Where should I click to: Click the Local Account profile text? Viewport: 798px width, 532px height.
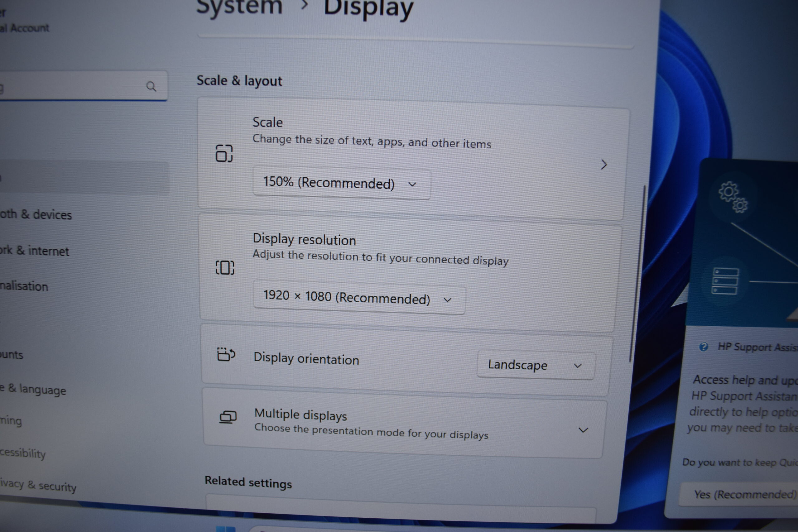[24, 28]
